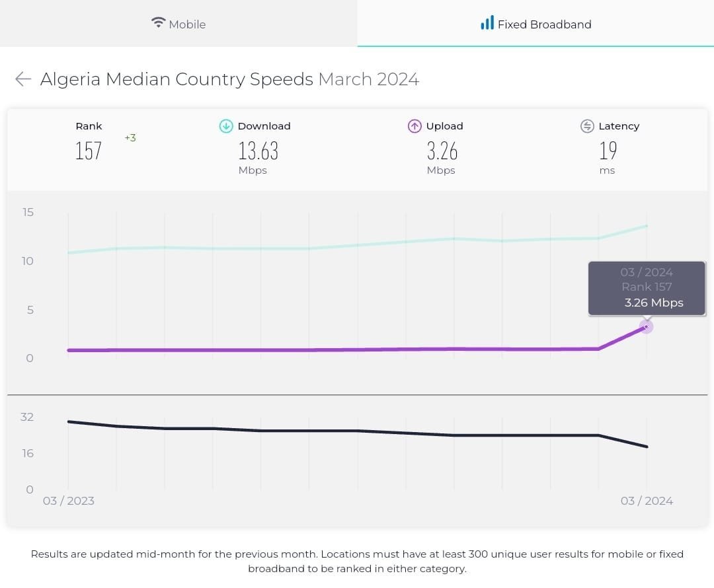Click the 03 / 2024 axis label
The image size is (714, 588).
pyautogui.click(x=647, y=501)
